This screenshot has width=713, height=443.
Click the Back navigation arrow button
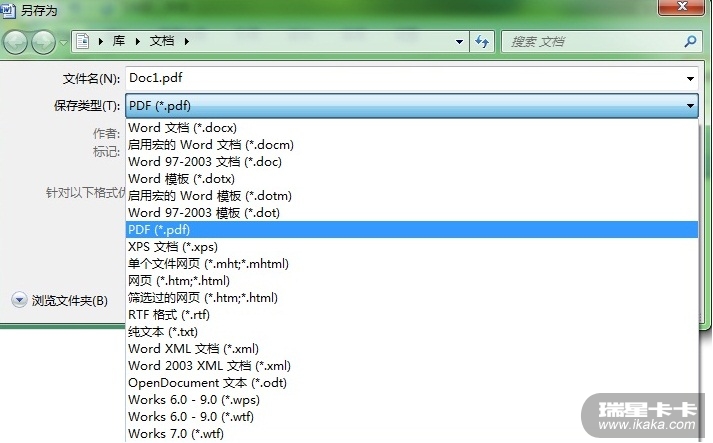point(15,42)
